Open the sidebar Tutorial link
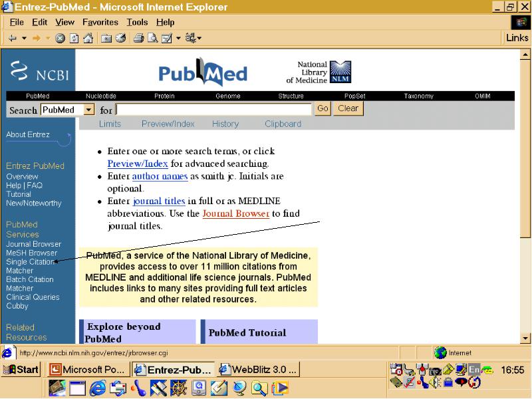 tap(19, 194)
